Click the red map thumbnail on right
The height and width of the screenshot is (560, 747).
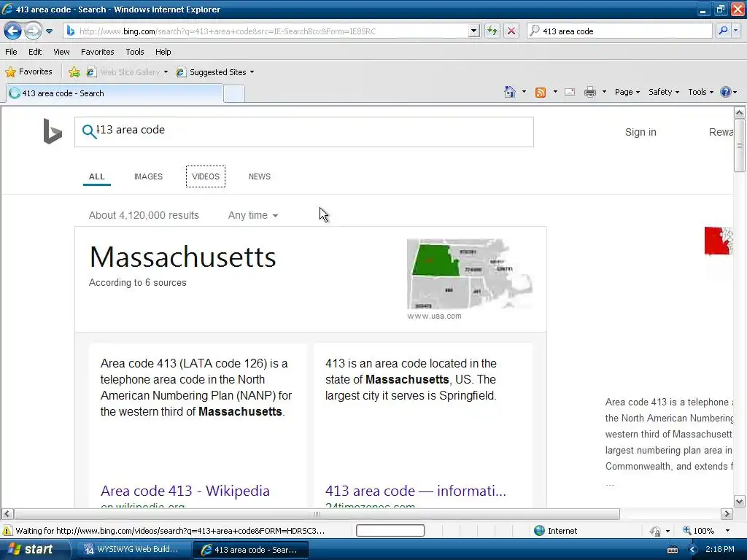(x=719, y=241)
